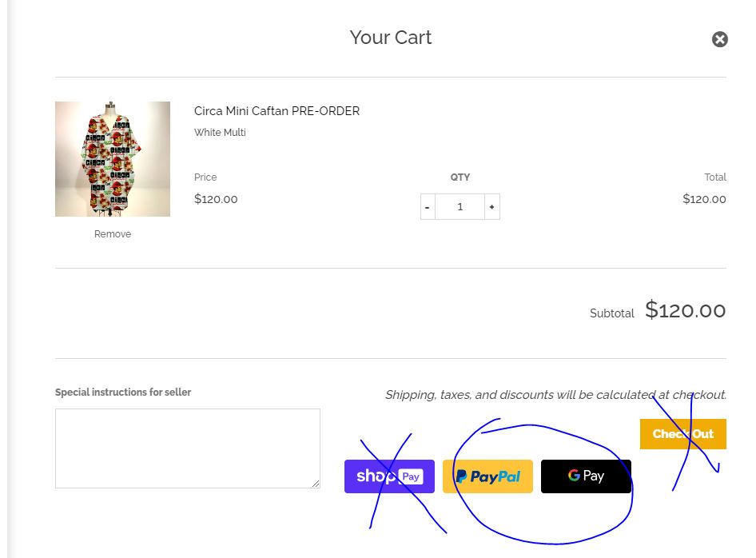756x558 pixels.
Task: Click the Special instructions for seller label
Action: (123, 393)
